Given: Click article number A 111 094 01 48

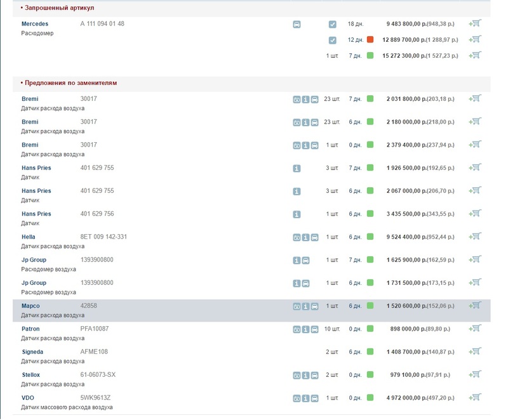Looking at the screenshot, I should (102, 24).
